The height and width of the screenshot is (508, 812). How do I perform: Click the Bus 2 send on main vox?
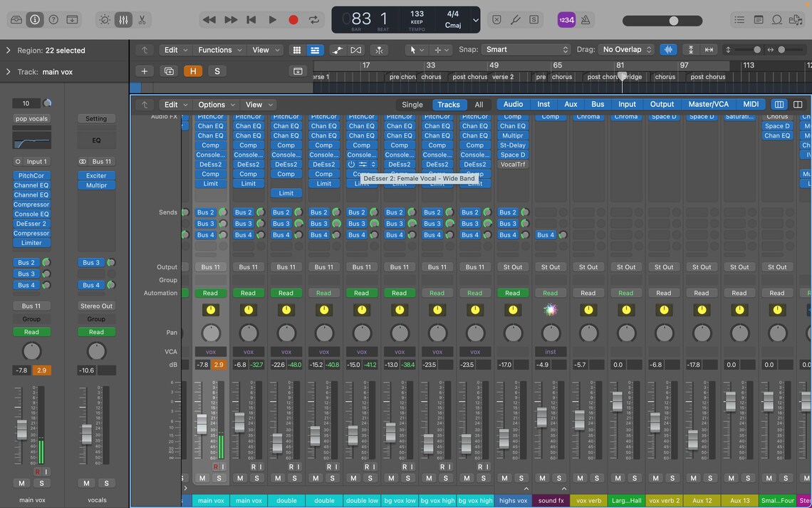(x=206, y=212)
